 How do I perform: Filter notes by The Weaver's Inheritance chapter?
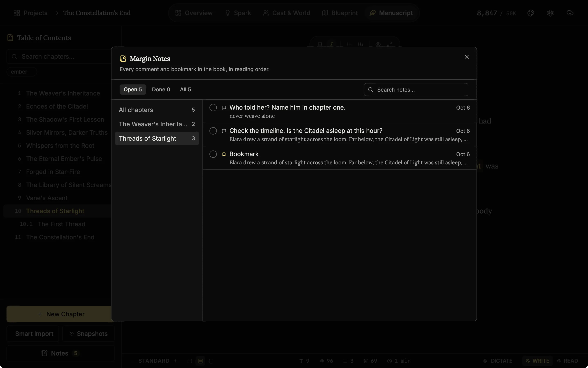coord(157,124)
